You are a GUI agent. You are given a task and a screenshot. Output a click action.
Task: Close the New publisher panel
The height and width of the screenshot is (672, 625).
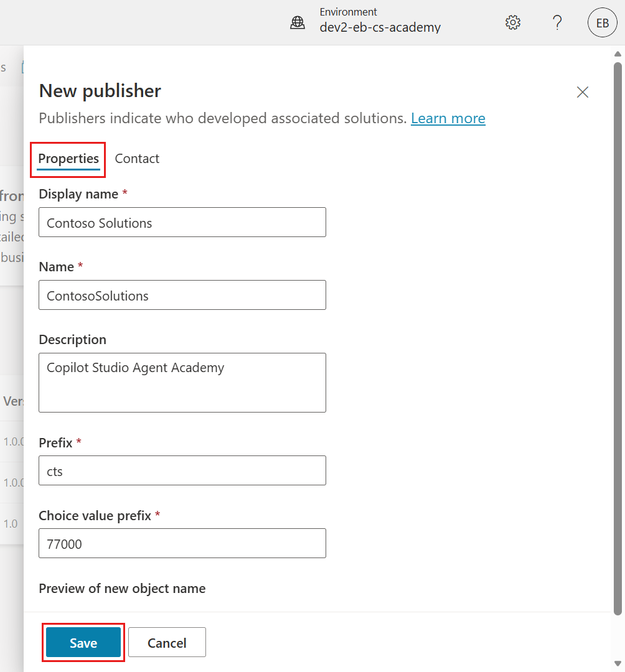[583, 93]
